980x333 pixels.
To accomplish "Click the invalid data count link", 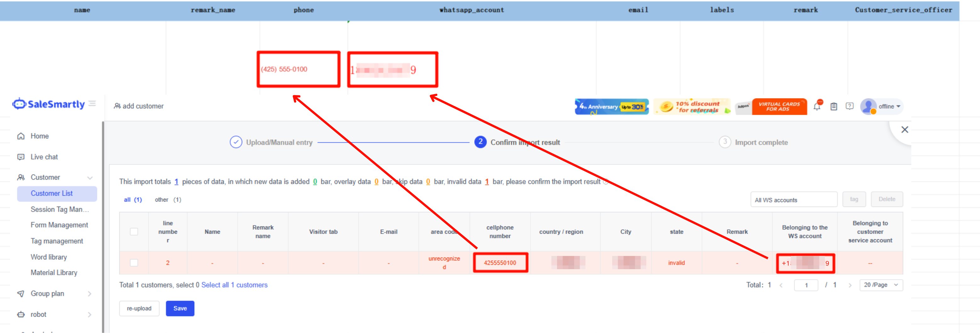I will tap(487, 181).
